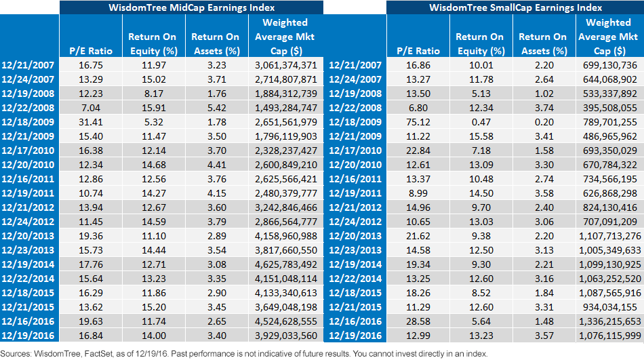Click the Sources: WisdomTree, FactSet footnote
The width and height of the screenshot is (644, 362).
244,354
